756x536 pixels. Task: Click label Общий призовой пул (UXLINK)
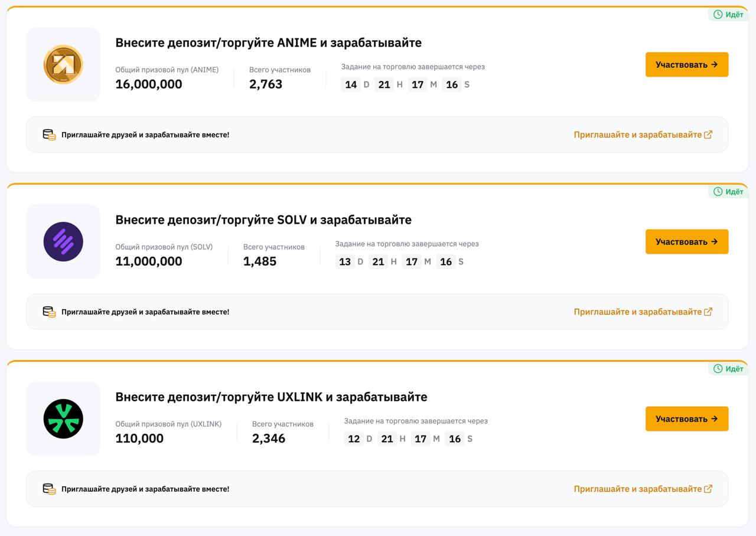point(168,424)
